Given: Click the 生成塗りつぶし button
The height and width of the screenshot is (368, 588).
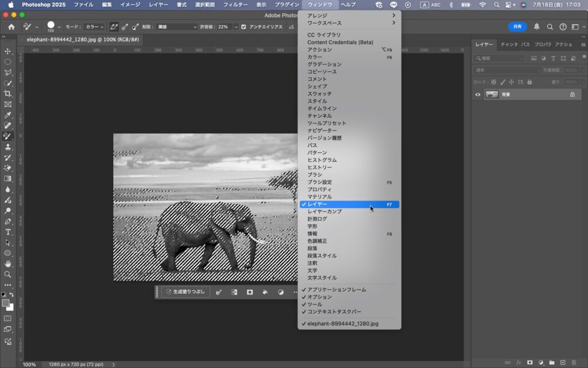Looking at the screenshot, I should point(185,292).
